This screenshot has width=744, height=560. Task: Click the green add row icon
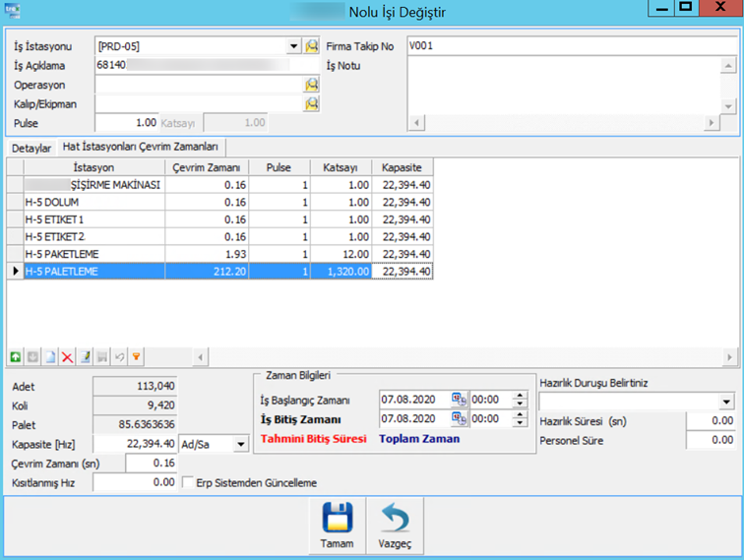tap(15, 356)
